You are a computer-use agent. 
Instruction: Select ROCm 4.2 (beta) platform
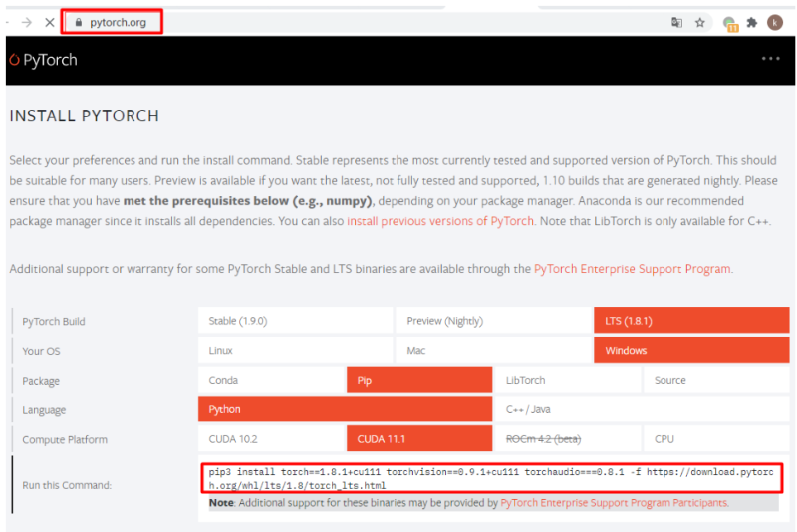568,438
